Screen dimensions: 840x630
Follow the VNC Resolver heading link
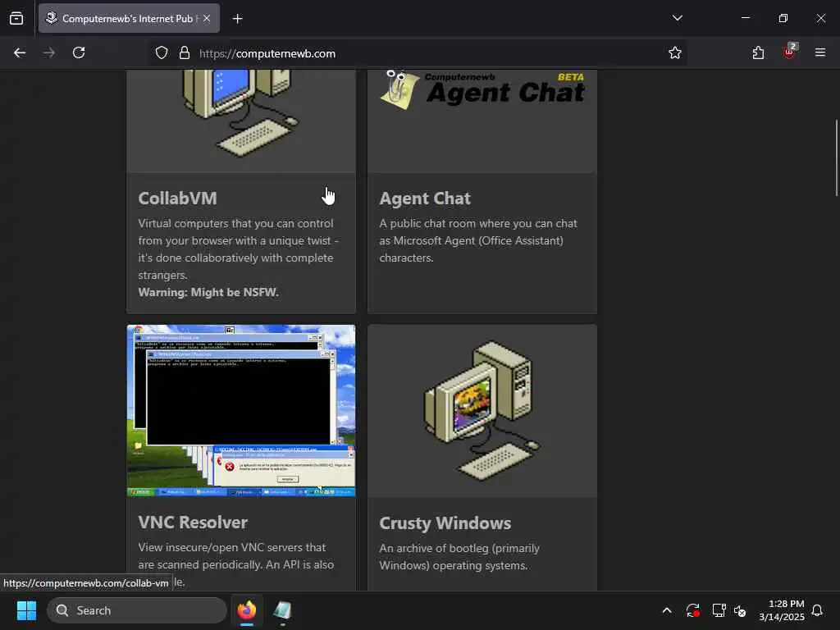(x=193, y=522)
